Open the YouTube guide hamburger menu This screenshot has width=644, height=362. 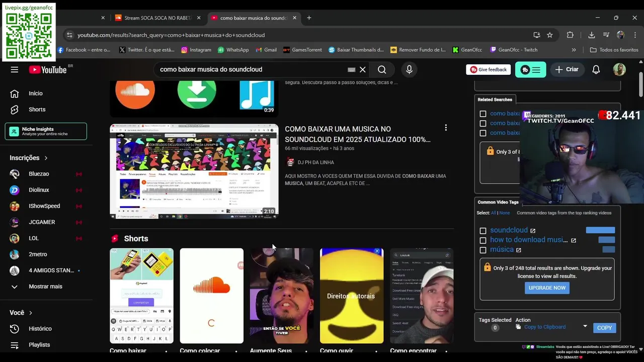click(x=14, y=69)
